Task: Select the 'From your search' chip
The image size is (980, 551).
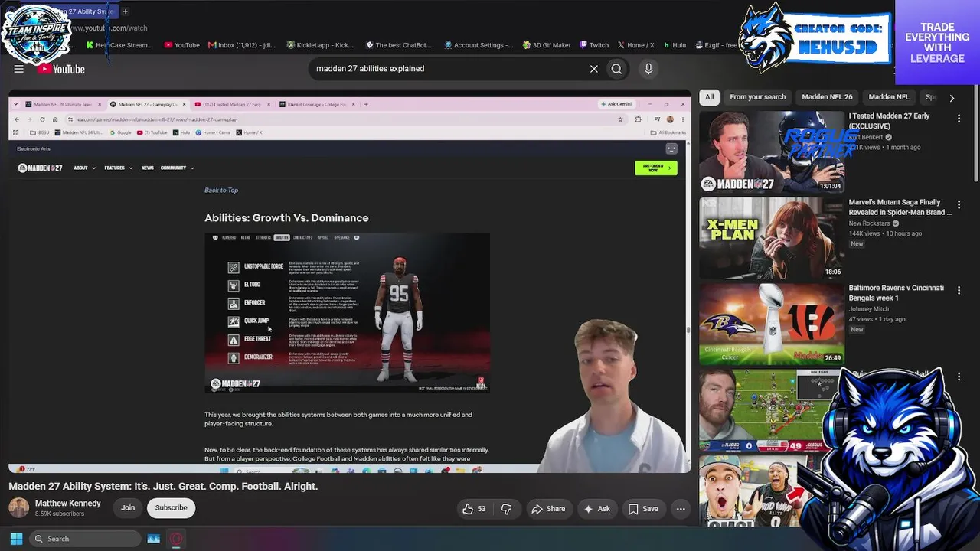Action: 757,97
